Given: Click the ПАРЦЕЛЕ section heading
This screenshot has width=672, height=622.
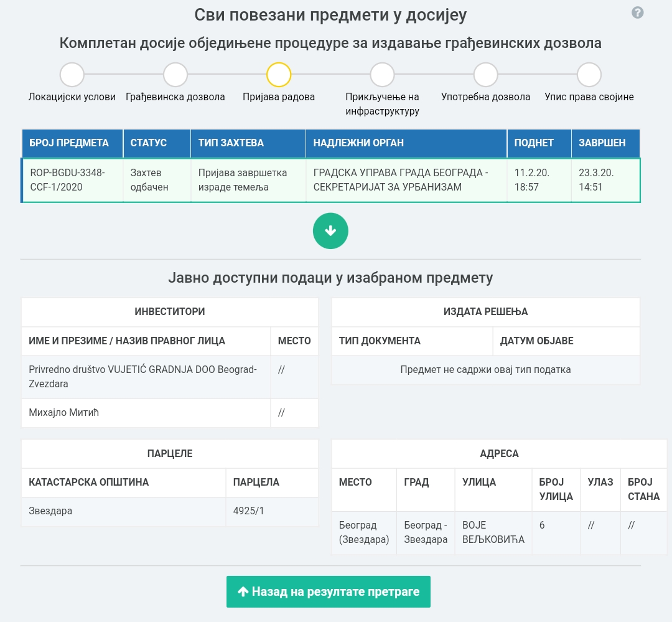Looking at the screenshot, I should click(x=170, y=453).
